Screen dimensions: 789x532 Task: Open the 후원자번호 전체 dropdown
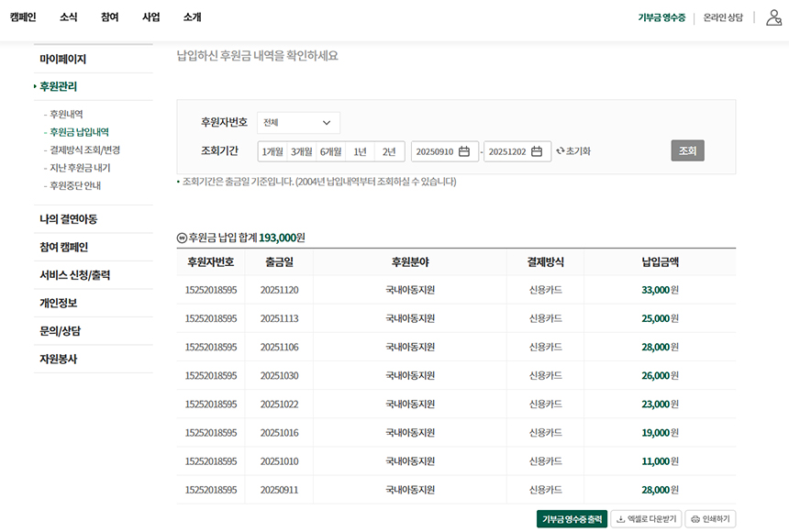(298, 123)
